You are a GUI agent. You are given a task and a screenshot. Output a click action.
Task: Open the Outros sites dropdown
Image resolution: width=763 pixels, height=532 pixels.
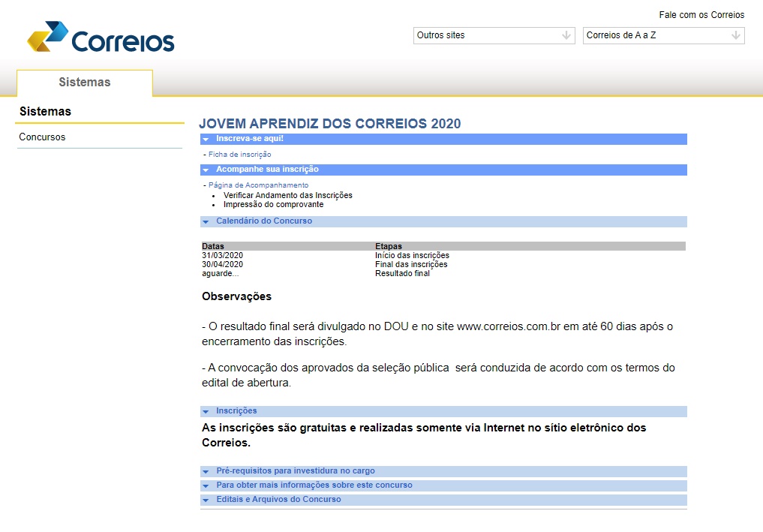pos(494,35)
